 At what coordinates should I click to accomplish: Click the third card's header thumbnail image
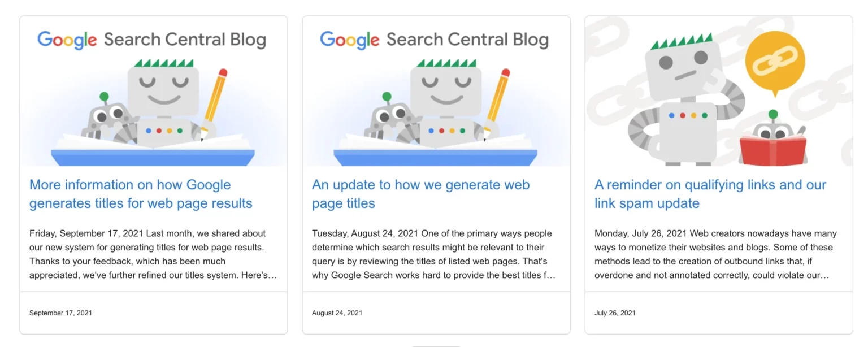[x=718, y=90]
